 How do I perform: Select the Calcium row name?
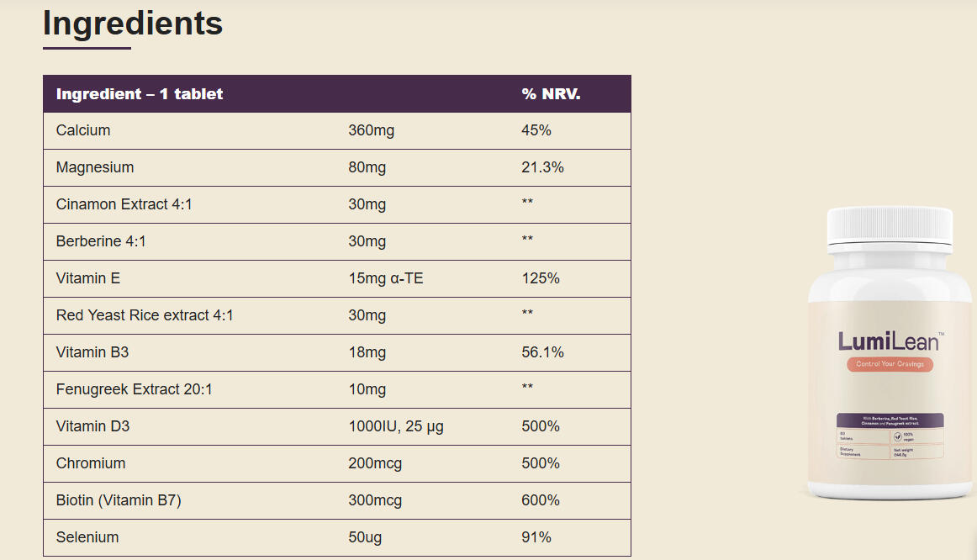point(83,130)
